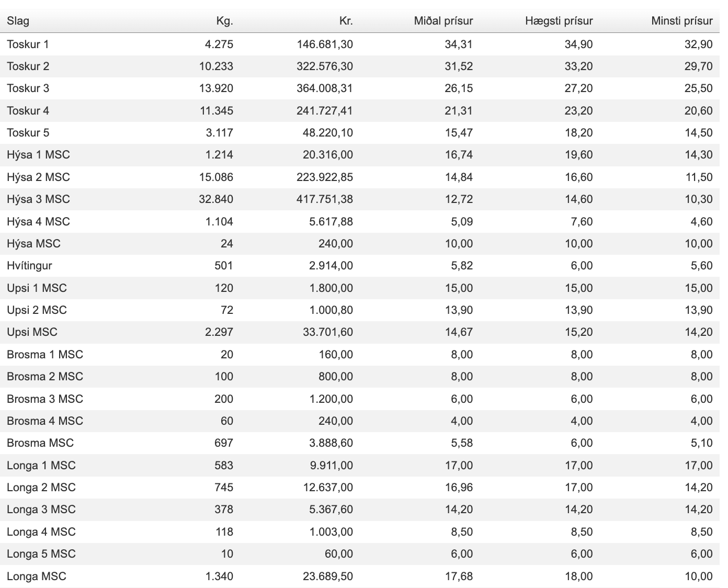Select the Toskur 5 lowest price 14,50
The height and width of the screenshot is (588, 728).
coord(699,133)
